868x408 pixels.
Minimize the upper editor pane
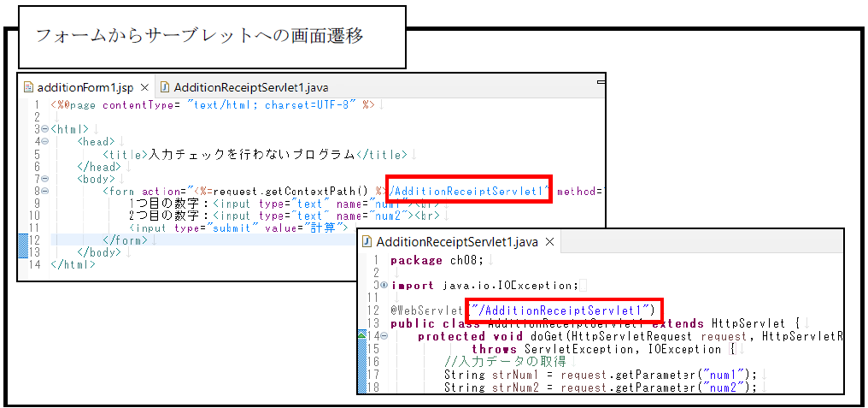[x=601, y=80]
